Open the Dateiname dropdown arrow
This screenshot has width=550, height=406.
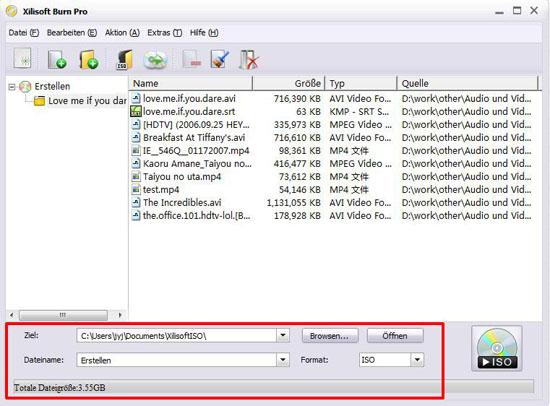(283, 360)
